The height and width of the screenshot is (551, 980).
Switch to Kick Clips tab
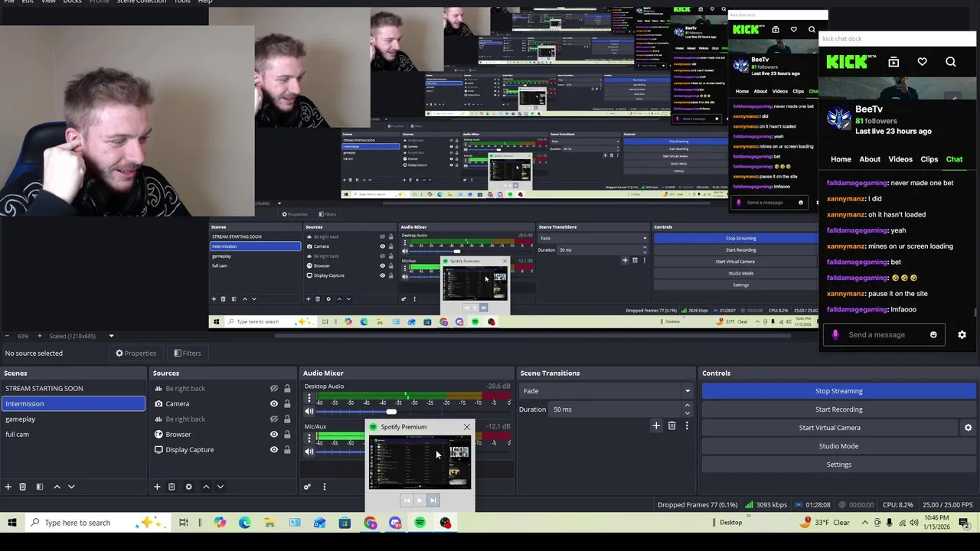point(929,159)
